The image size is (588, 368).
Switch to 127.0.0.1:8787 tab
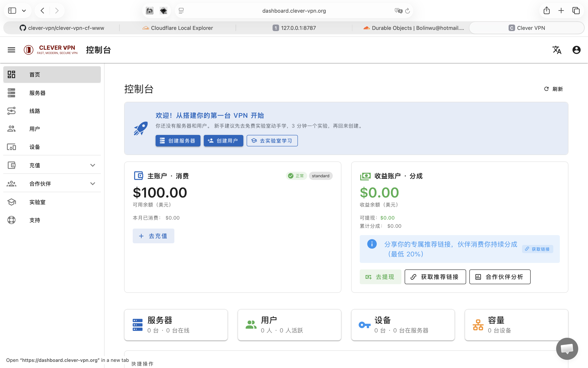pyautogui.click(x=294, y=28)
